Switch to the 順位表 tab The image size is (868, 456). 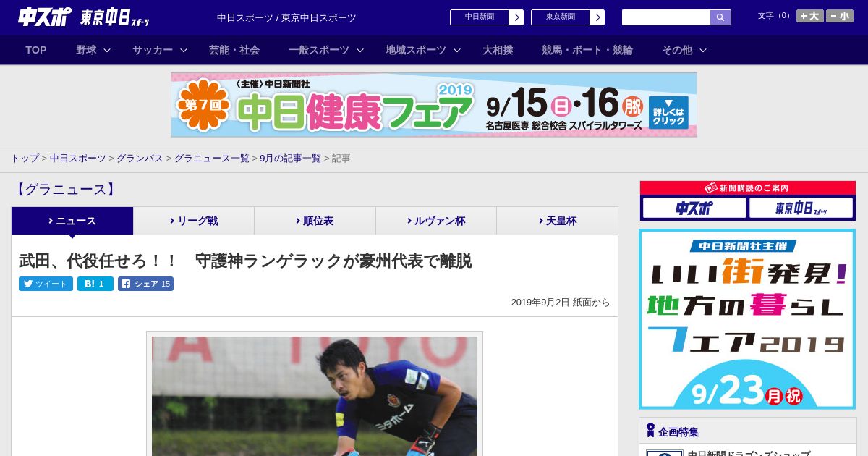[315, 221]
